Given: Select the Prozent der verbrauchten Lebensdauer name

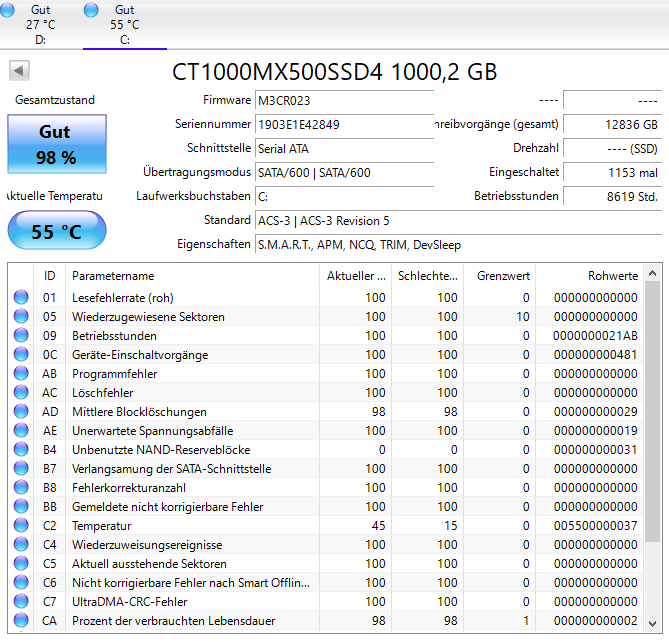Looking at the screenshot, I should tap(174, 621).
